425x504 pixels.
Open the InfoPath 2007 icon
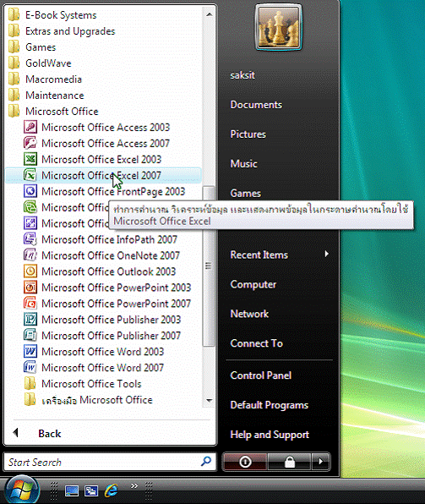tap(30, 239)
